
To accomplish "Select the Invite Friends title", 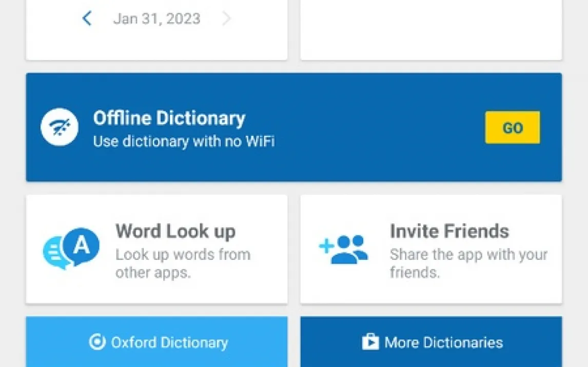I will [x=449, y=231].
